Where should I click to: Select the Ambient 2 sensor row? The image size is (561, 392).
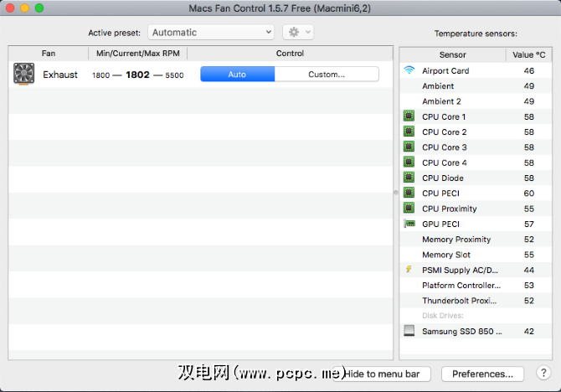pyautogui.click(x=476, y=101)
